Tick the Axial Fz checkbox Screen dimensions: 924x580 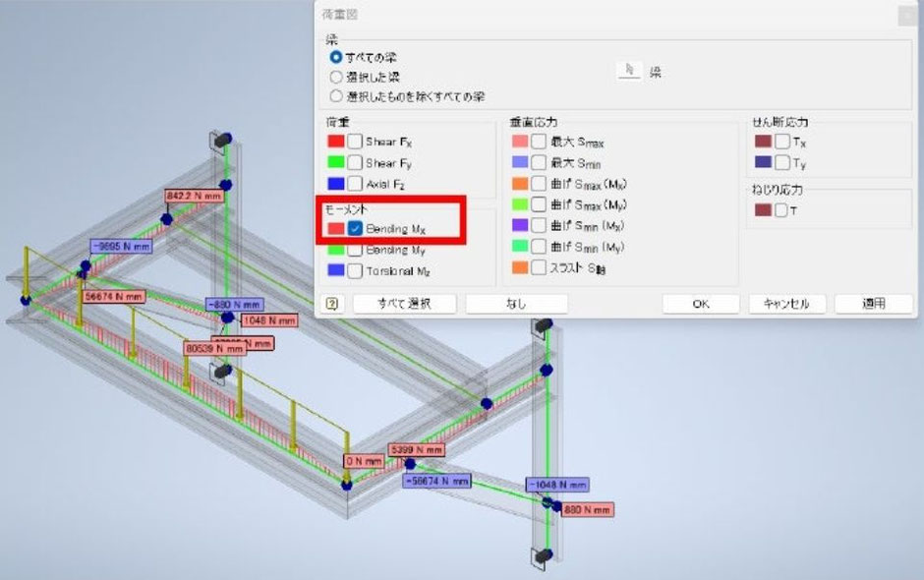354,183
